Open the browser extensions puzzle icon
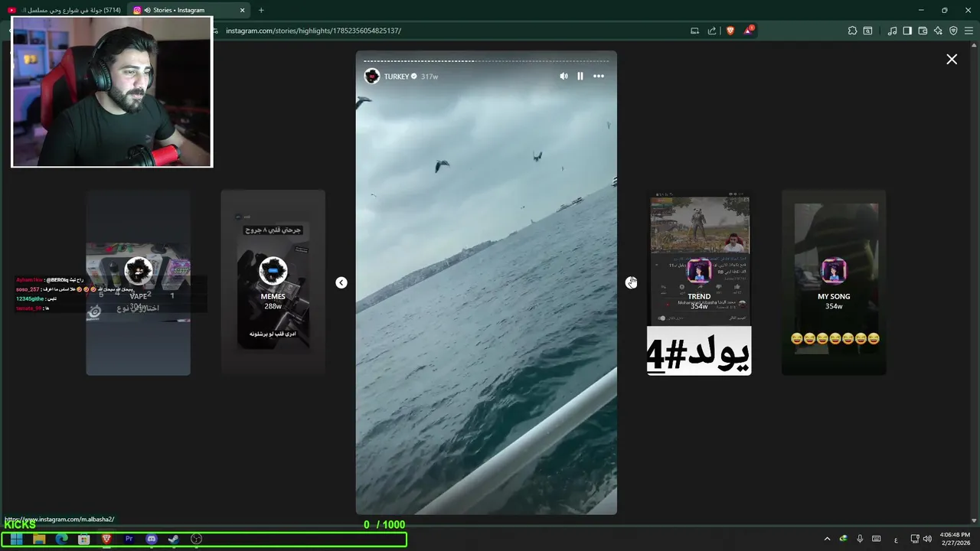 click(852, 31)
